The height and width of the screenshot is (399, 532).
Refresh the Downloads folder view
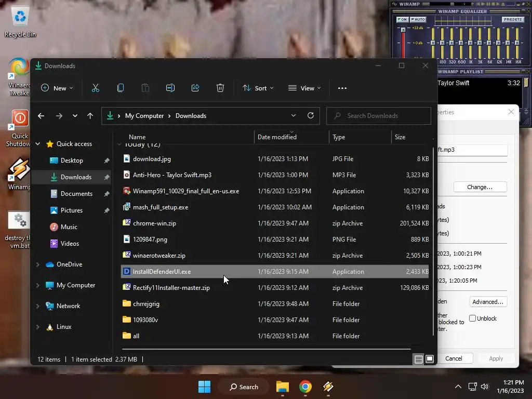tap(311, 116)
